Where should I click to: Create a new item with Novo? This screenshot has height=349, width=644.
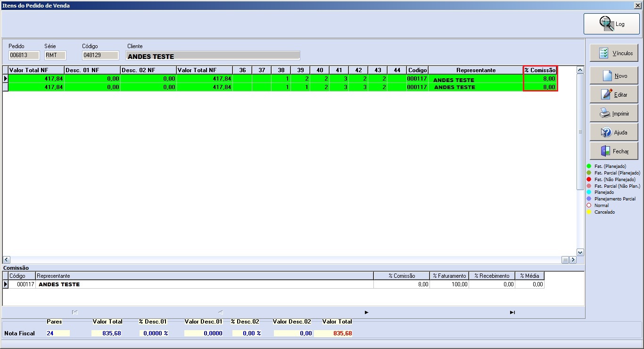614,75
